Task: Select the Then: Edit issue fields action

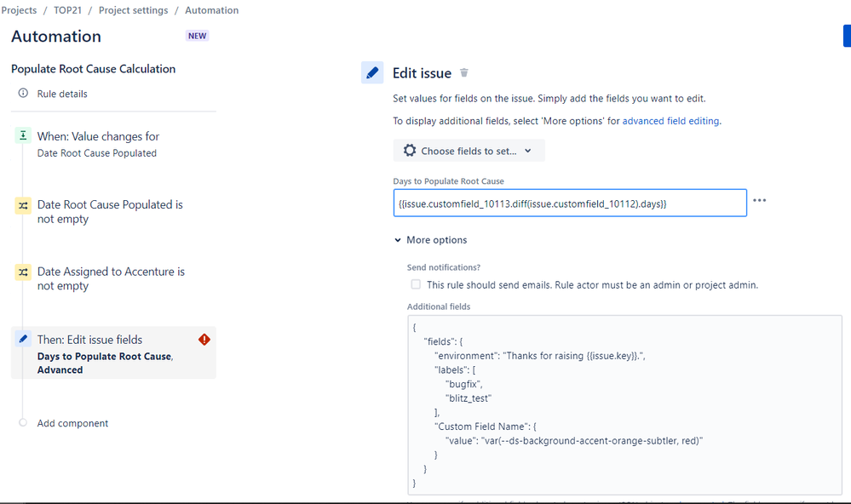Action: (113, 352)
